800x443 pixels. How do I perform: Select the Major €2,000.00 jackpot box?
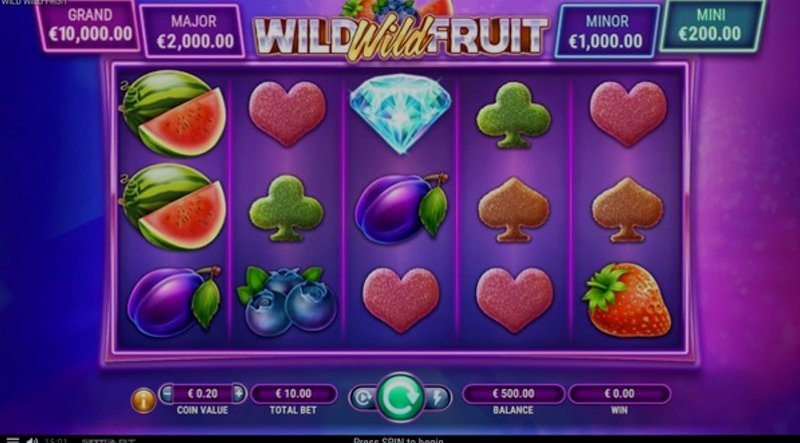click(193, 31)
